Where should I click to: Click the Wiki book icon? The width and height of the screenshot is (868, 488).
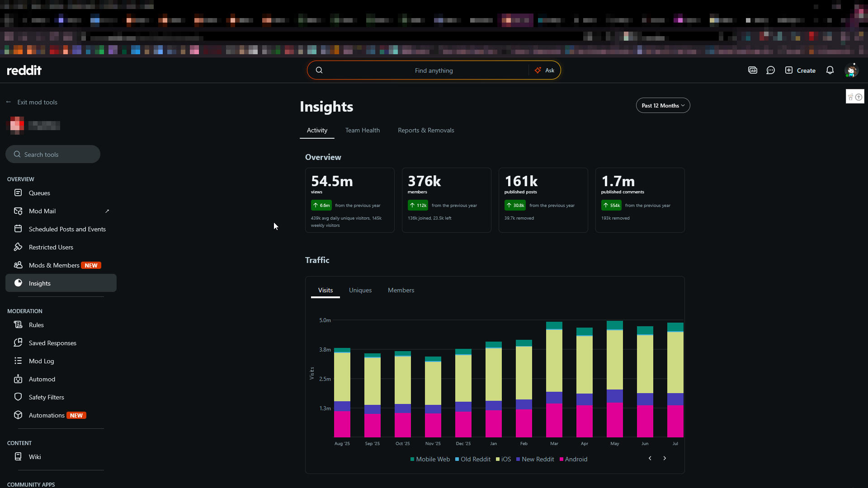pos(18,457)
